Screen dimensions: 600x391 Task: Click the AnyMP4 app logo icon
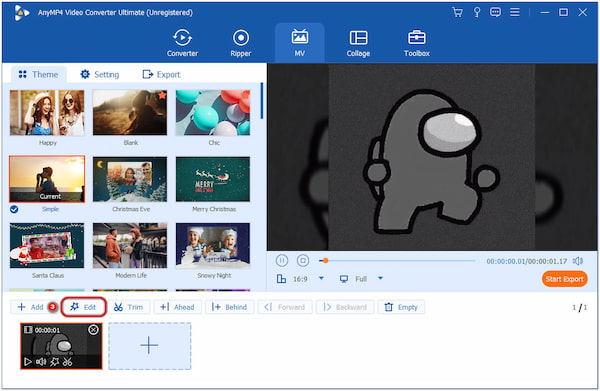(x=21, y=13)
